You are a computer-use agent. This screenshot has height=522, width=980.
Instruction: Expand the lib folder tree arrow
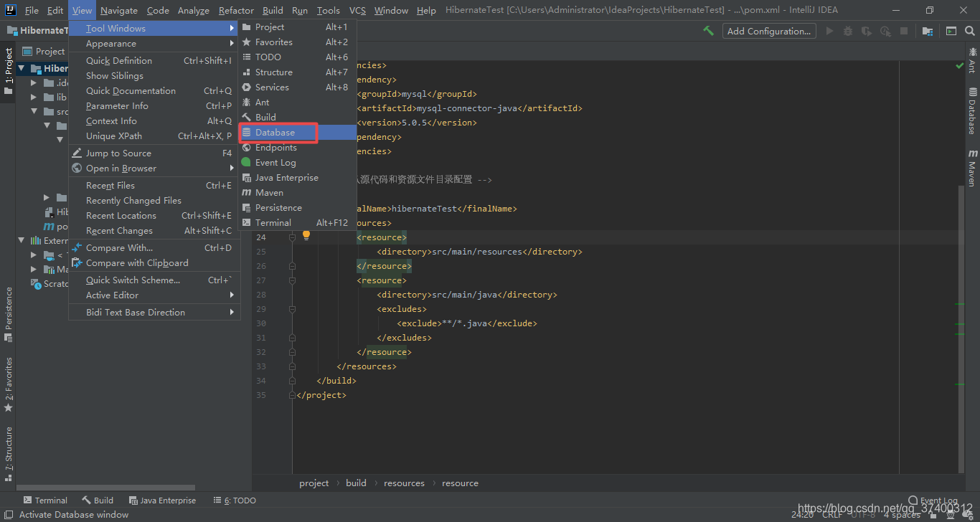pos(34,98)
